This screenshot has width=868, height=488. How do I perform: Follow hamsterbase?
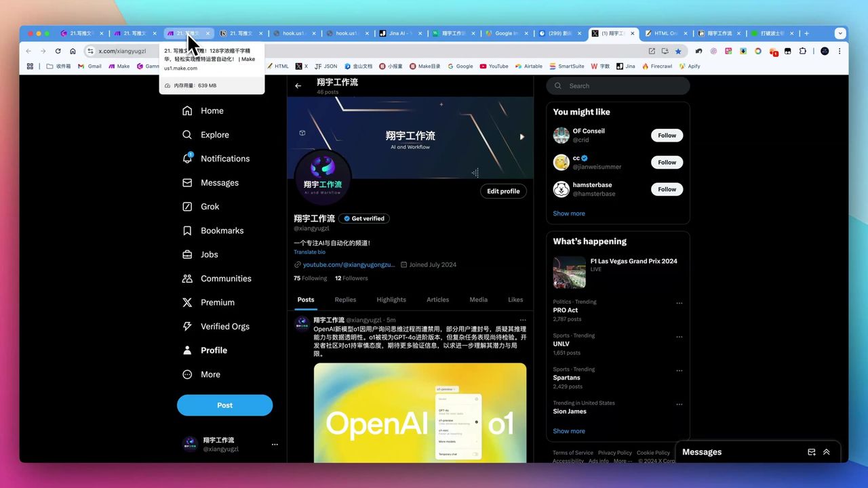[x=667, y=189]
